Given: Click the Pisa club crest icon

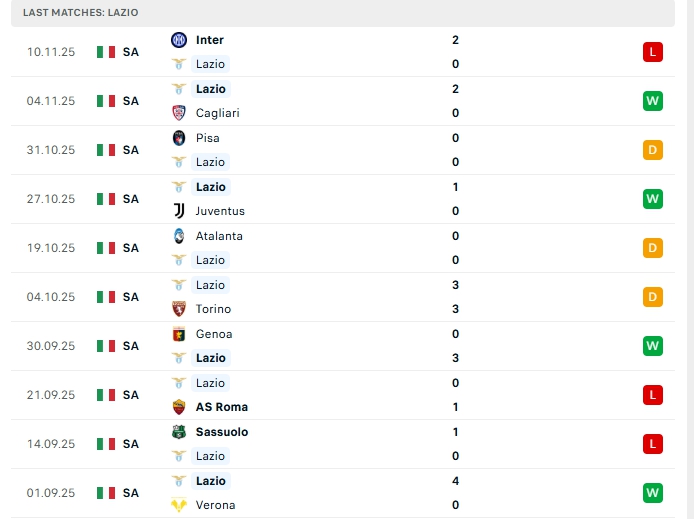Looking at the screenshot, I should tap(179, 138).
